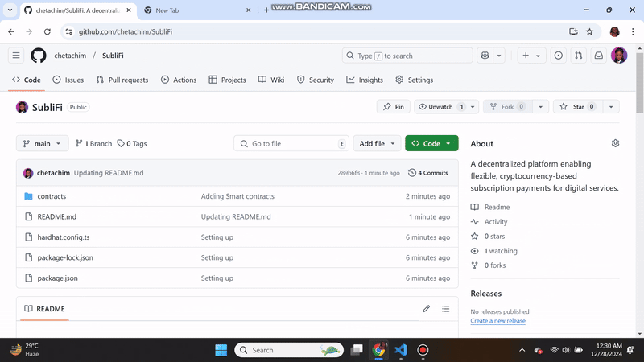Open pull requests icon in top header
The height and width of the screenshot is (362, 644).
pyautogui.click(x=578, y=56)
